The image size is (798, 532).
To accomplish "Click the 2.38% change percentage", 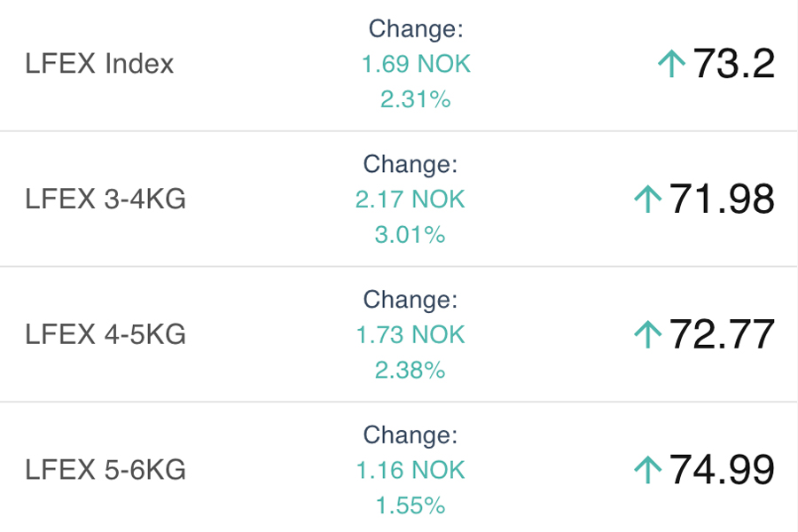I will (x=410, y=370).
